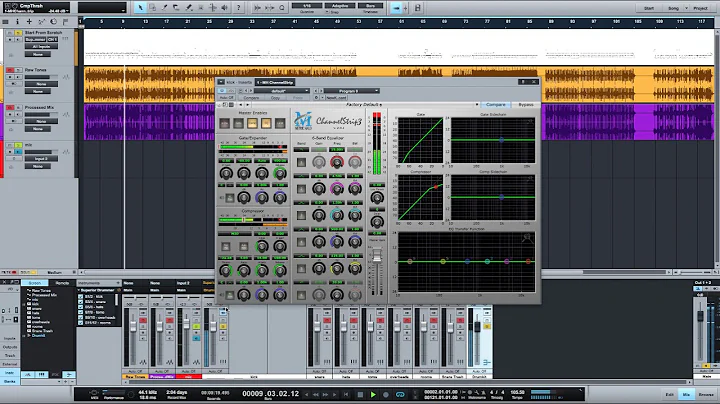Open the Project page button
This screenshot has width=720, height=404.
pyautogui.click(x=700, y=8)
